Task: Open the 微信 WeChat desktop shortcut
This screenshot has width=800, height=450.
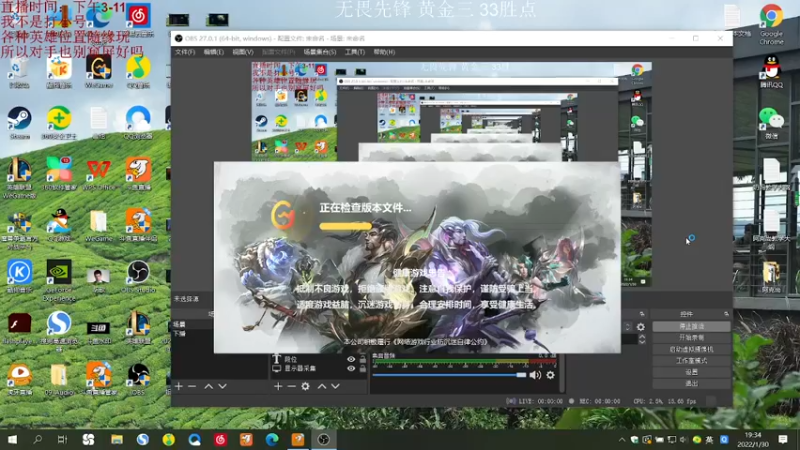Action: click(x=771, y=123)
